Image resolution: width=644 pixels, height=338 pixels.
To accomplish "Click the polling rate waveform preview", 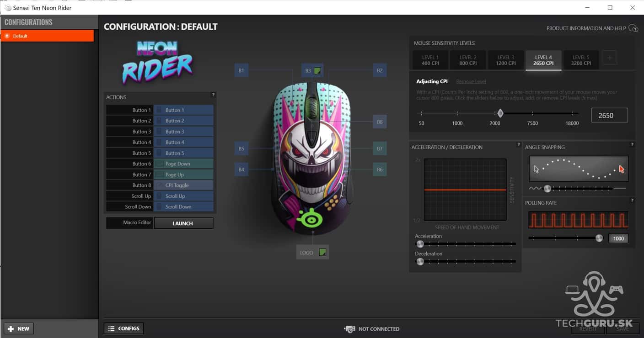I will click(579, 220).
